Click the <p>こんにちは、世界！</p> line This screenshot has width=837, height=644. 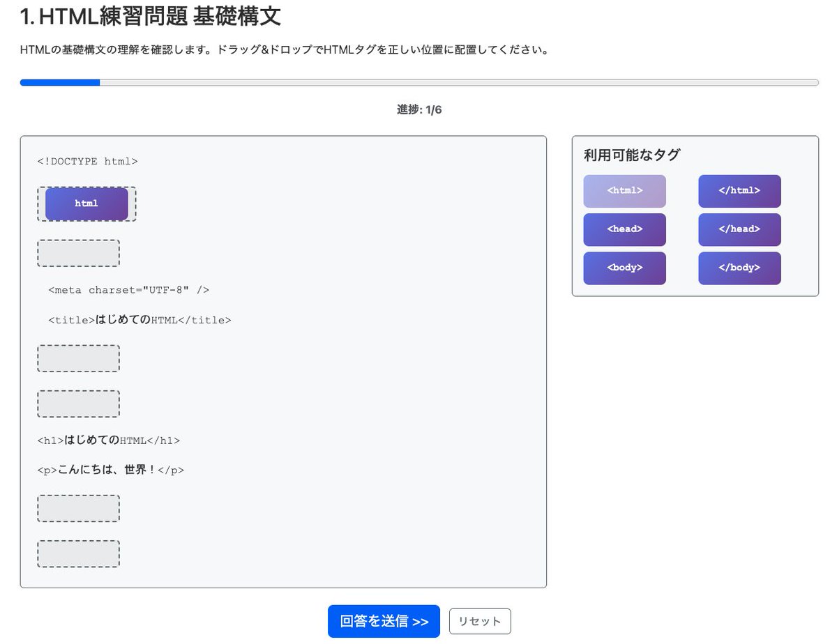pyautogui.click(x=111, y=470)
